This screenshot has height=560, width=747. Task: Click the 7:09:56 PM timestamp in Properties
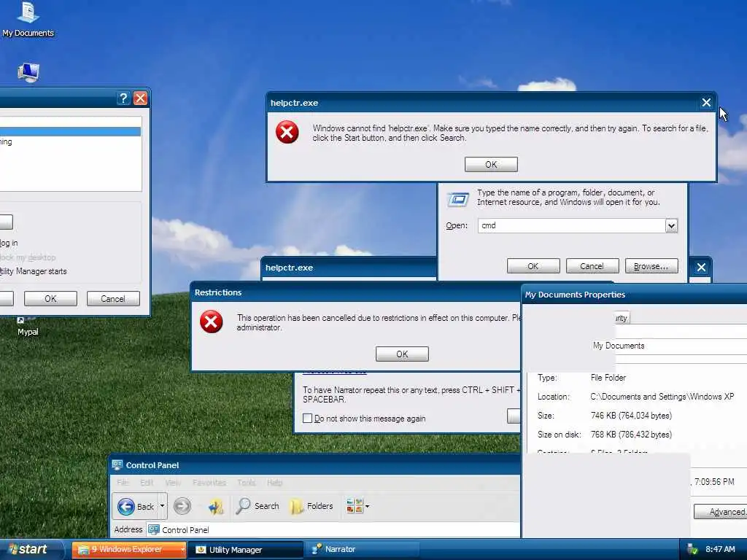714,482
